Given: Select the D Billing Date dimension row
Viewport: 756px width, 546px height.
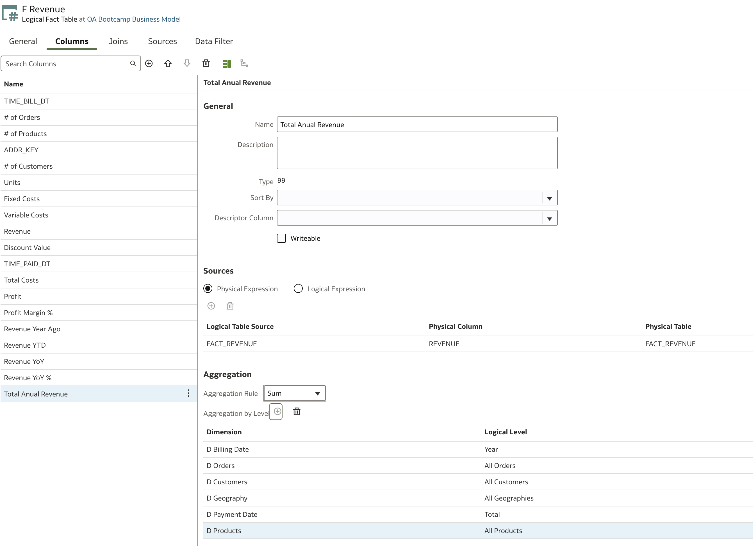Looking at the screenshot, I should tap(478, 449).
